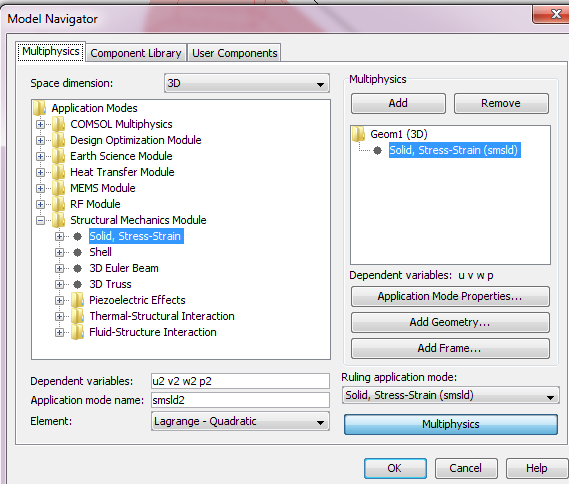Select the Shell application mode
This screenshot has height=484, width=569.
coord(101,252)
